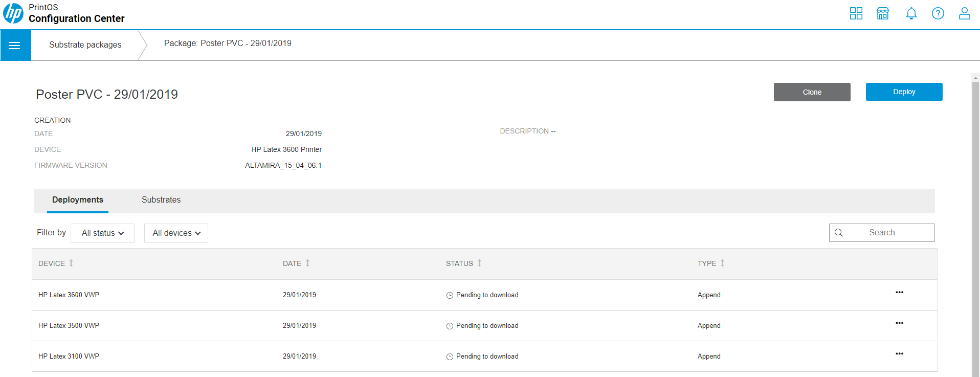Screen dimensions: 980x377
Task: Click pending clock icon in 3100 VWP row
Action: pos(450,357)
